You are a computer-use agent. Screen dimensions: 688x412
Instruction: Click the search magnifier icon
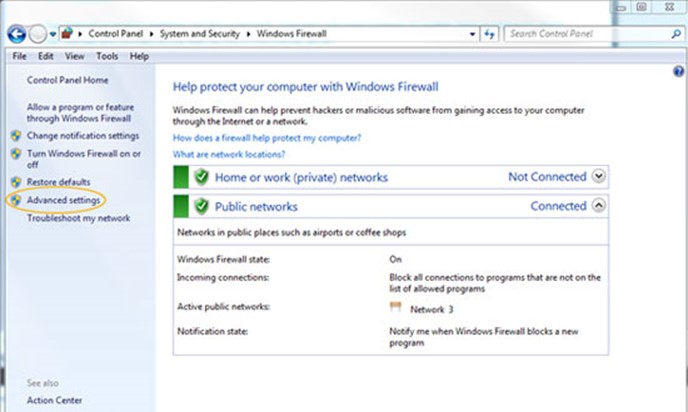point(676,34)
